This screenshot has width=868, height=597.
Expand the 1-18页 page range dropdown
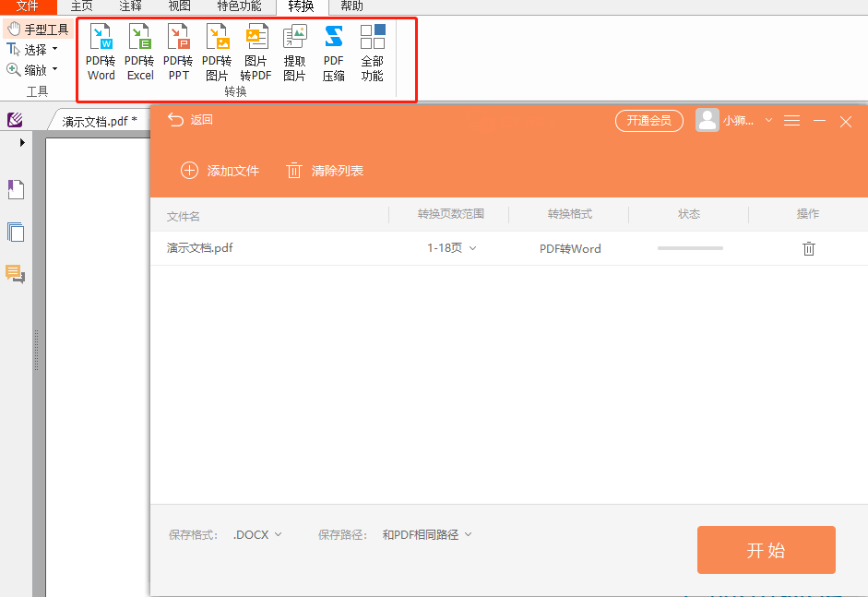453,248
